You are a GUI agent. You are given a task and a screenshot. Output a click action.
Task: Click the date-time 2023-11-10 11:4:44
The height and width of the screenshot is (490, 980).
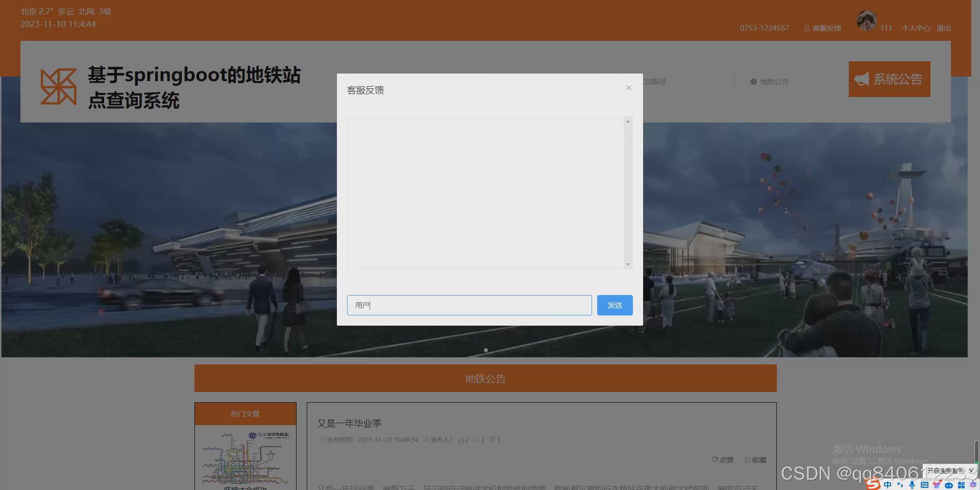(x=58, y=24)
